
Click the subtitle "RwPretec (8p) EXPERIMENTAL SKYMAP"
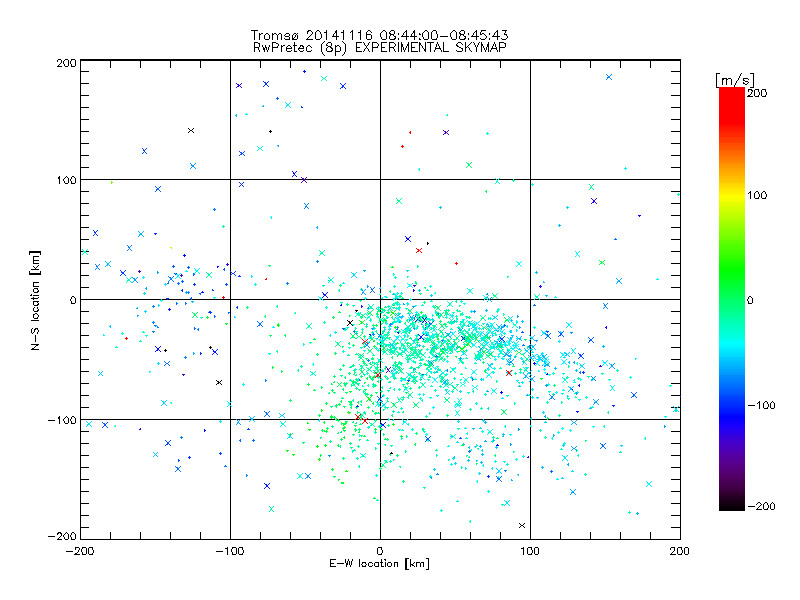click(380, 48)
